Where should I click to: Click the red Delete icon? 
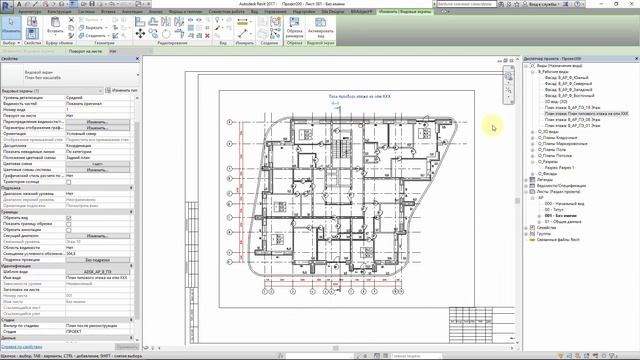click(207, 36)
